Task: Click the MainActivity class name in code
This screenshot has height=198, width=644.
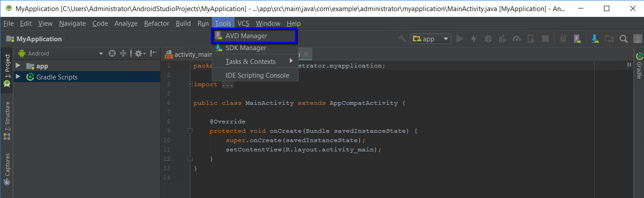Action: (x=270, y=103)
